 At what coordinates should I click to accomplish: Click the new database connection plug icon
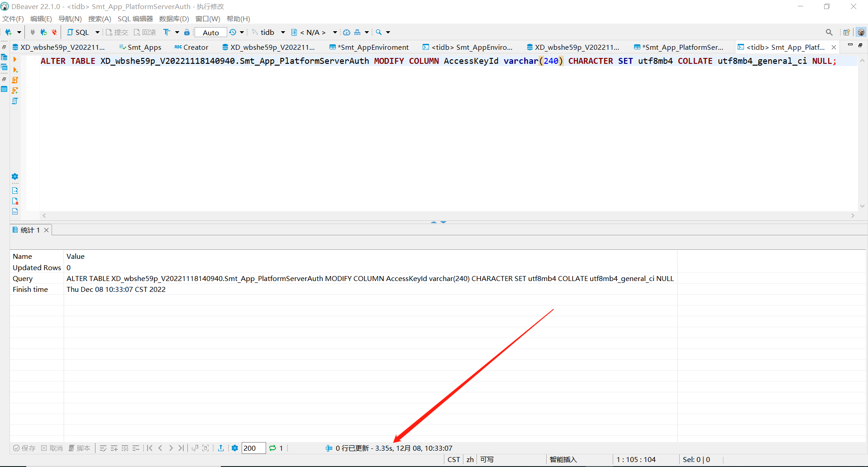coord(8,32)
